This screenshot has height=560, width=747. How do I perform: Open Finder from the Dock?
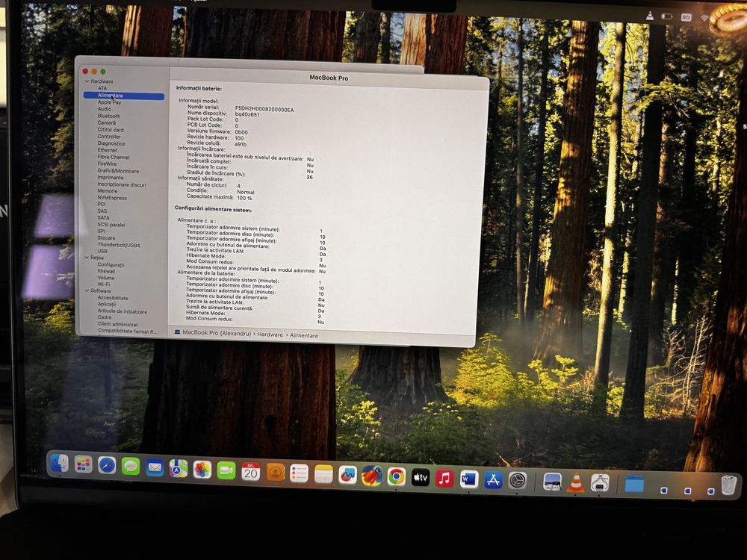(x=60, y=464)
